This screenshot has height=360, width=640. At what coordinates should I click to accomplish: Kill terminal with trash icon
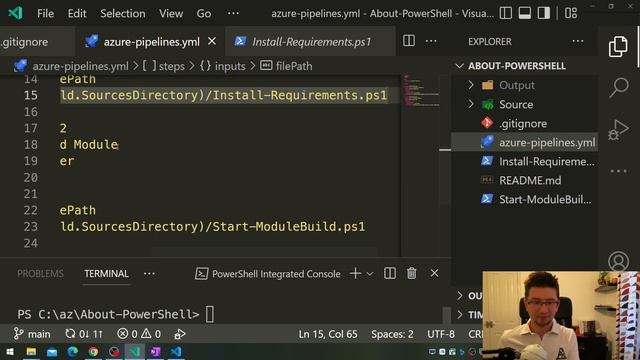[x=411, y=273]
